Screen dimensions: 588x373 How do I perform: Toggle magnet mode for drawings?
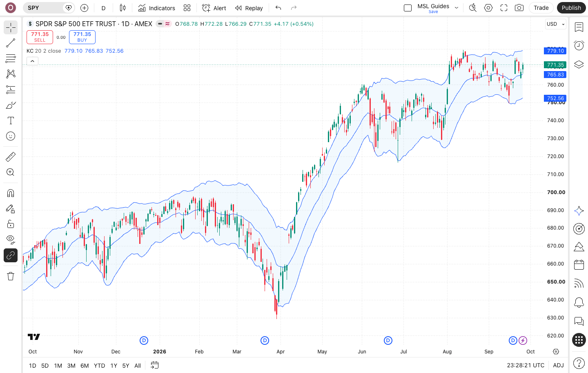11,193
